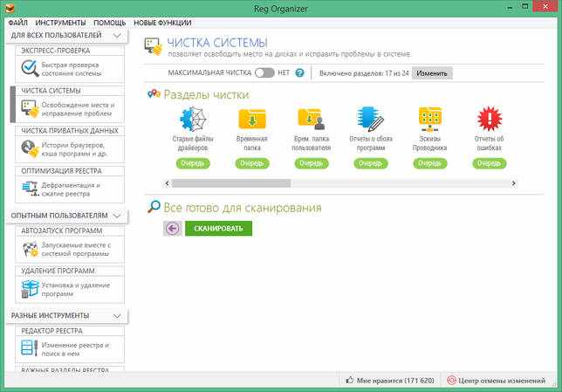Collapse the Опытным пользователям section chevron
This screenshot has height=392, width=562.
117,216
